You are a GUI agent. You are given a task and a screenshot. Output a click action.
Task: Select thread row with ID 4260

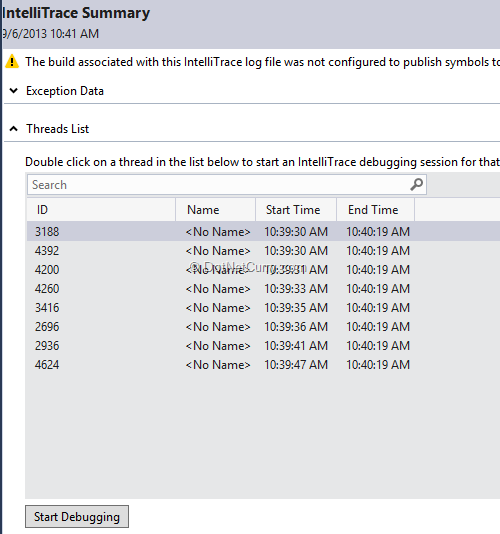click(263, 289)
